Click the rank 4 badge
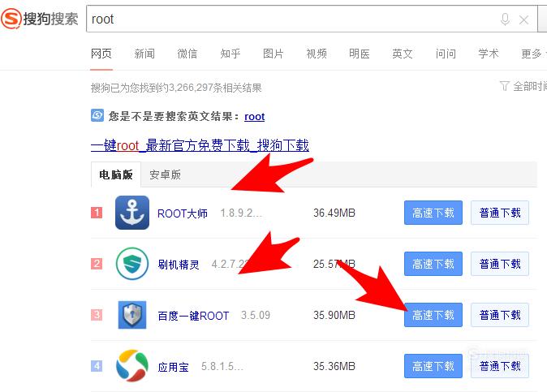The height and width of the screenshot is (392, 547). (x=97, y=366)
